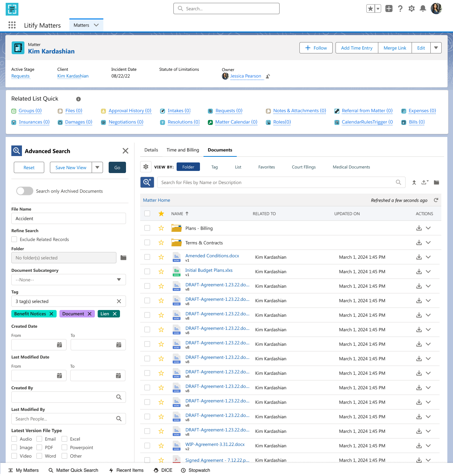The image size is (453, 476).
Task: Check the Excel file type checkbox
Action: pos(64,439)
